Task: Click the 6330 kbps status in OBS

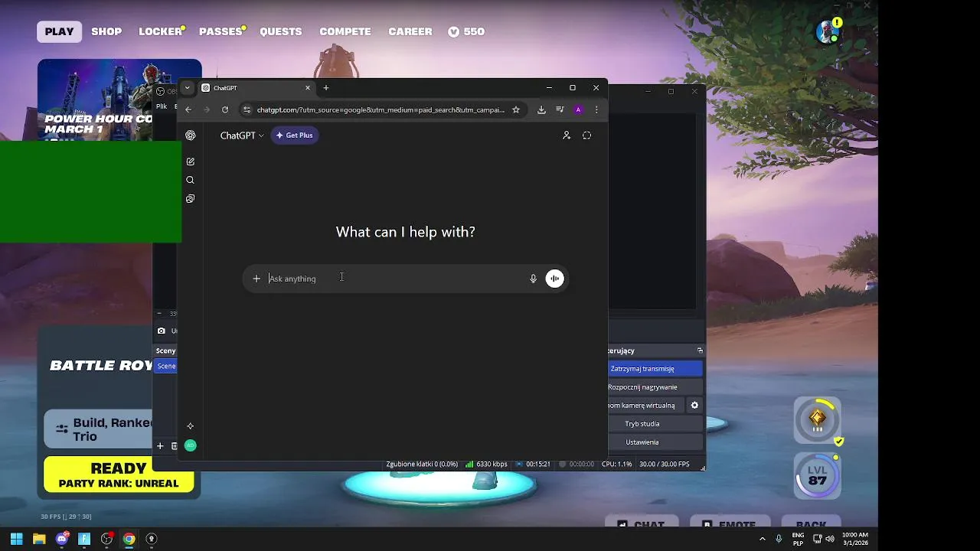Action: pyautogui.click(x=492, y=464)
